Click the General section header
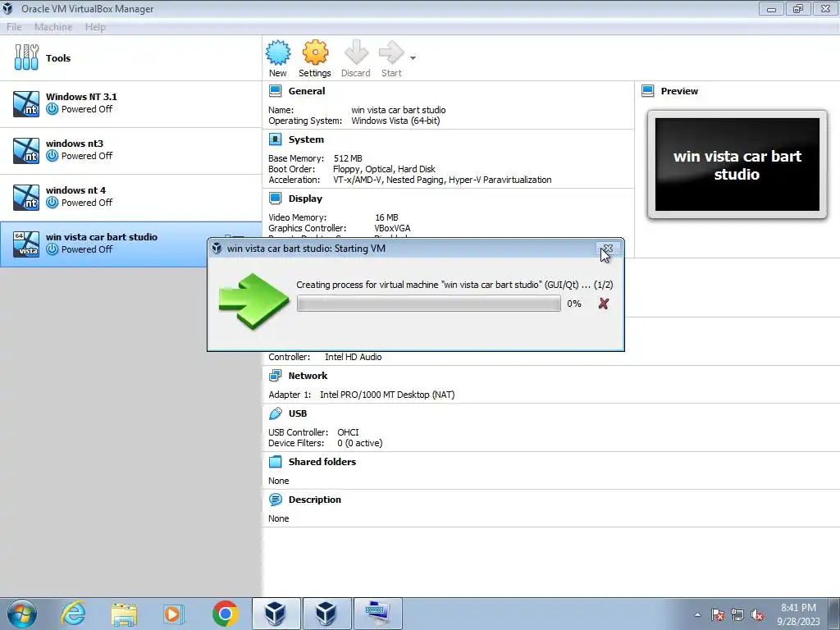 [307, 91]
